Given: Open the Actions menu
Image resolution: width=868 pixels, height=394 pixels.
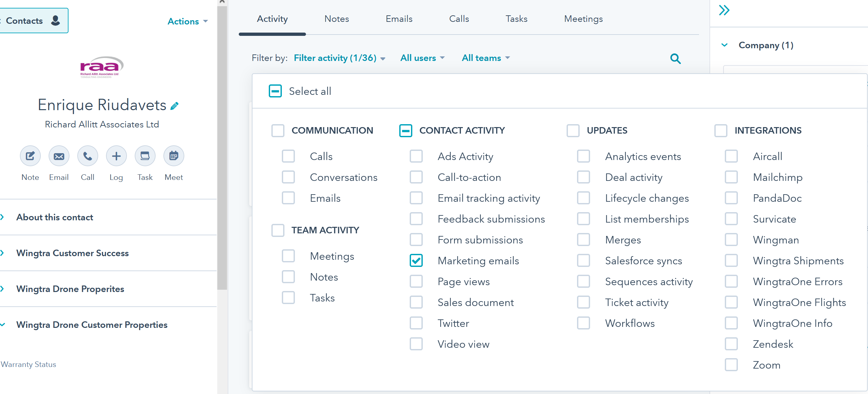Looking at the screenshot, I should 187,21.
